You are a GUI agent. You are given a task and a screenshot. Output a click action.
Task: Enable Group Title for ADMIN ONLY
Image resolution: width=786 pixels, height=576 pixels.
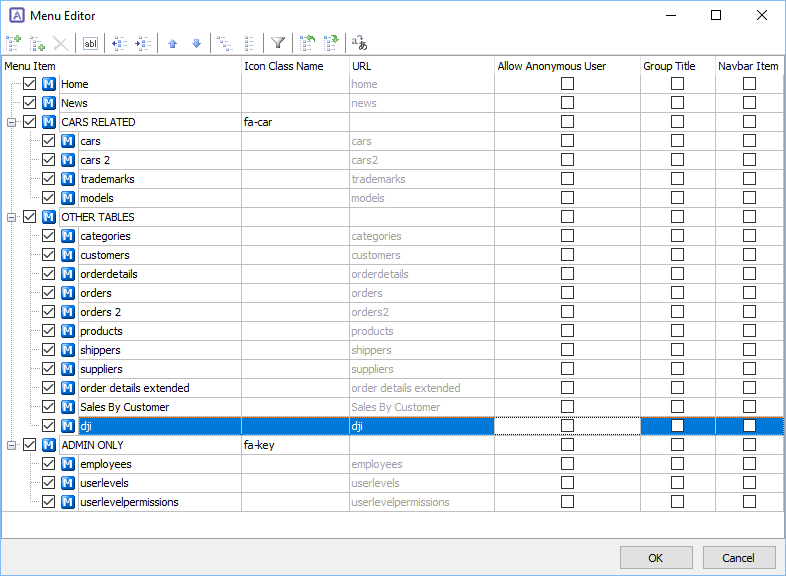coord(677,445)
